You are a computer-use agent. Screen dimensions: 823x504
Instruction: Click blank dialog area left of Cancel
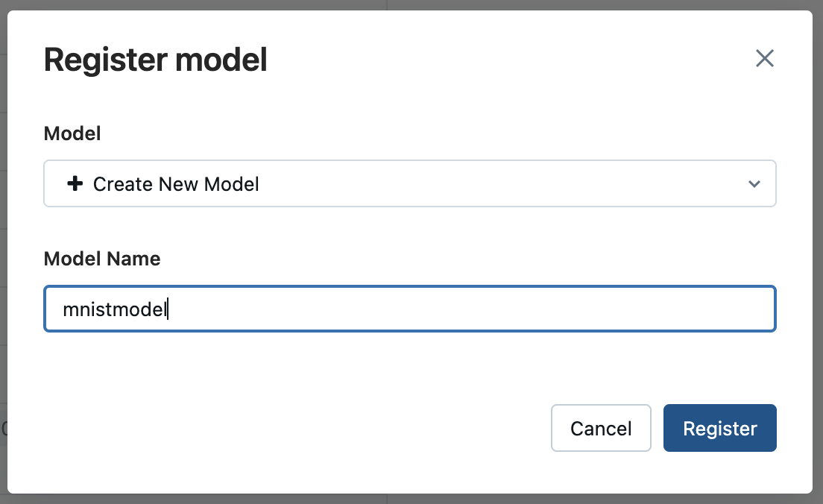pyautogui.click(x=298, y=428)
